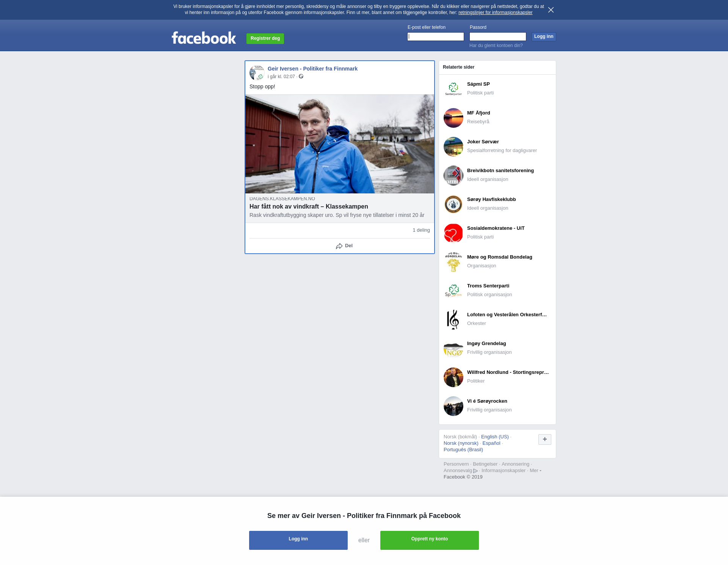Open Annonsering footer link

tap(515, 464)
